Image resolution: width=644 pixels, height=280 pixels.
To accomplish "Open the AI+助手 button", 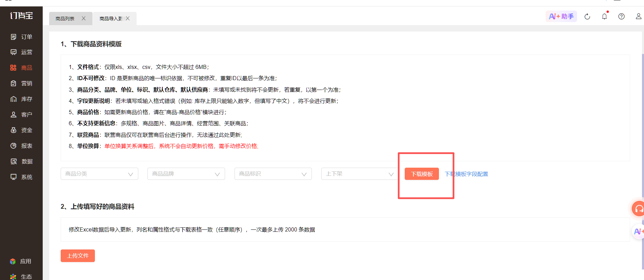I will [561, 16].
